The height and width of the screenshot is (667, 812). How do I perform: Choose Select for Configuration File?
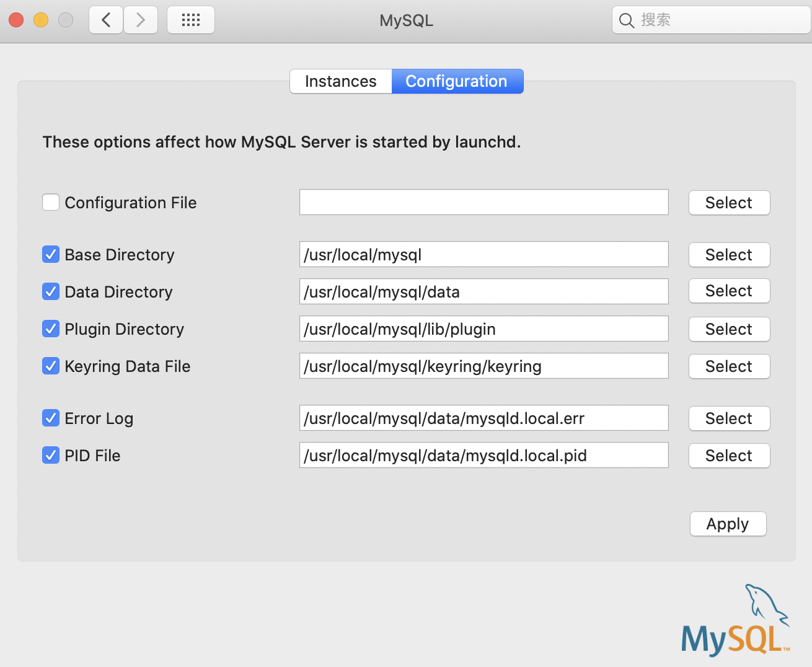729,203
